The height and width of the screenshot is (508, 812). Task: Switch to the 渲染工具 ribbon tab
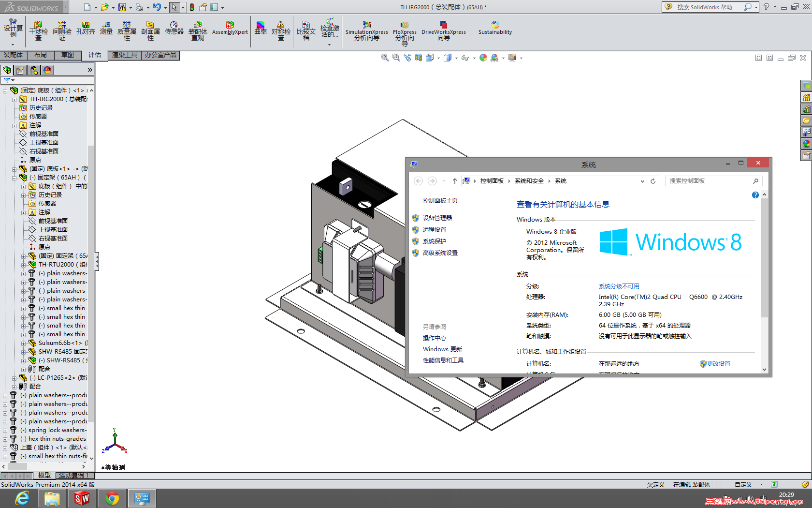click(x=125, y=55)
